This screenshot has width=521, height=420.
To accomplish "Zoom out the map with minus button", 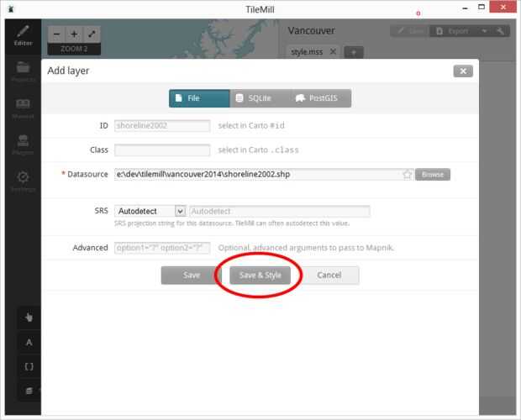I will click(56, 34).
